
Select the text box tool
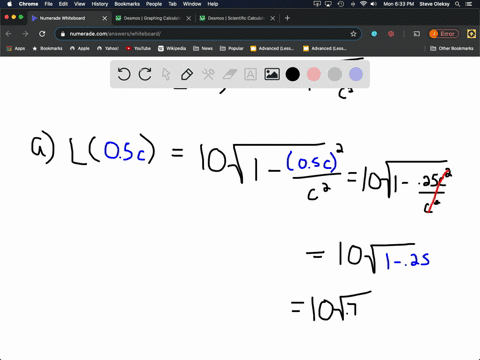250,74
